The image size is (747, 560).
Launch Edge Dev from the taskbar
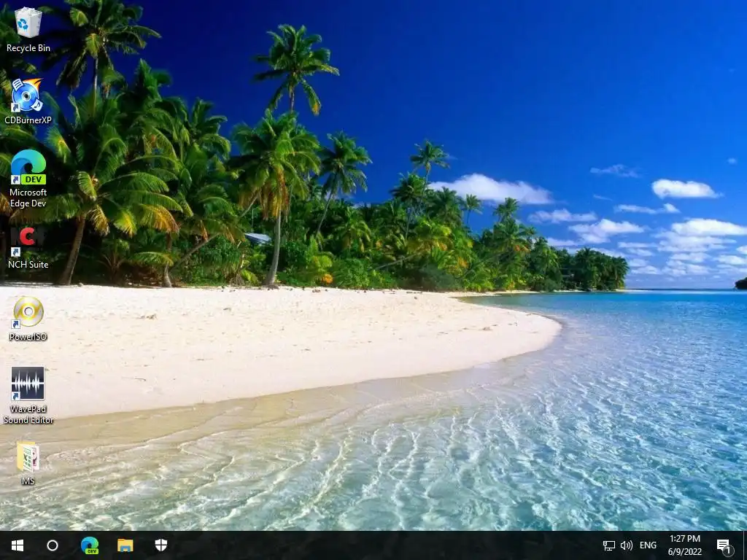point(90,545)
